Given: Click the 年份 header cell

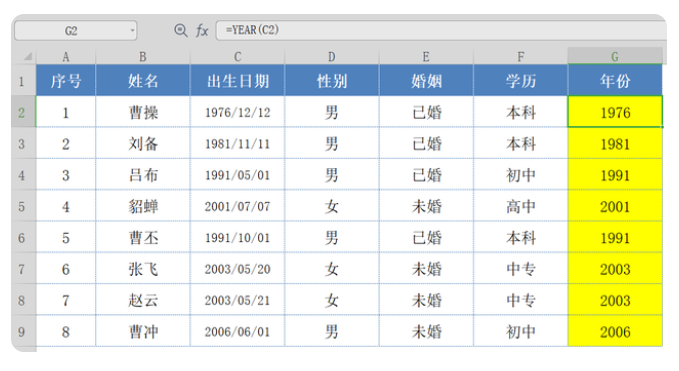Looking at the screenshot, I should [615, 81].
